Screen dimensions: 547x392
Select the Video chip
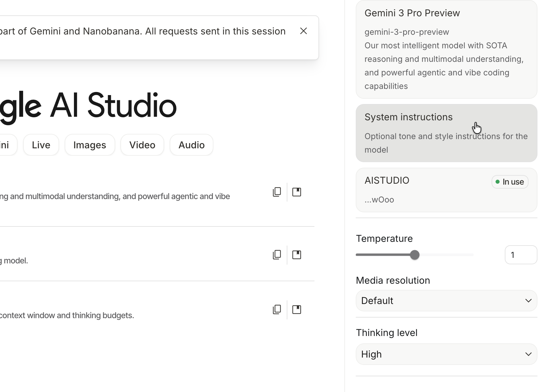pos(142,145)
